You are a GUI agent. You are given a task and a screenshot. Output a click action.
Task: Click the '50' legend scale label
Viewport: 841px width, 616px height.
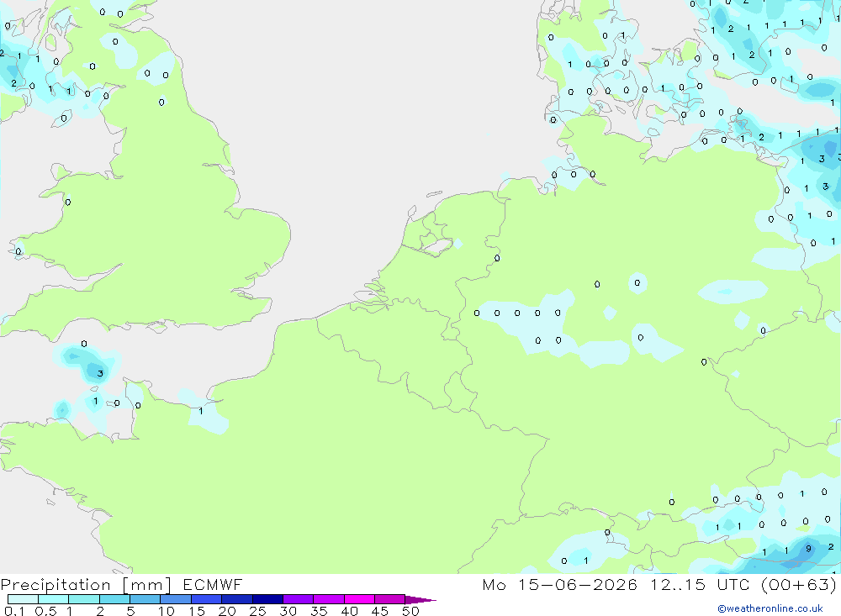pyautogui.click(x=410, y=611)
